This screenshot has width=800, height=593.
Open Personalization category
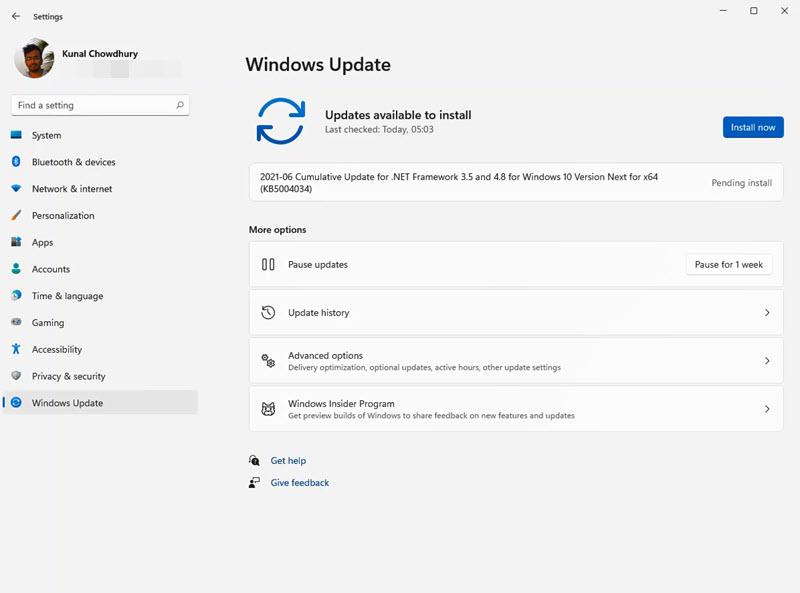100,215
